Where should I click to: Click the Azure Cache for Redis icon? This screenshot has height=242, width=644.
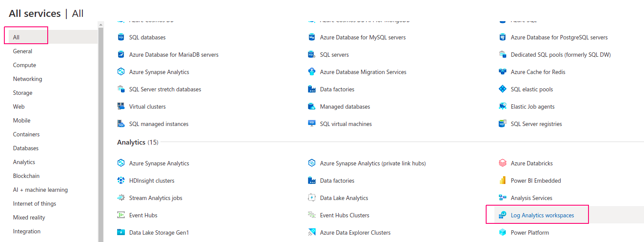click(x=503, y=72)
